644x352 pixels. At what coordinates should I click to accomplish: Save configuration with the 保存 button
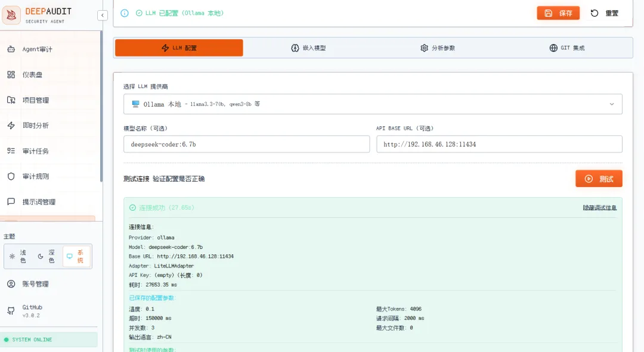(x=558, y=13)
